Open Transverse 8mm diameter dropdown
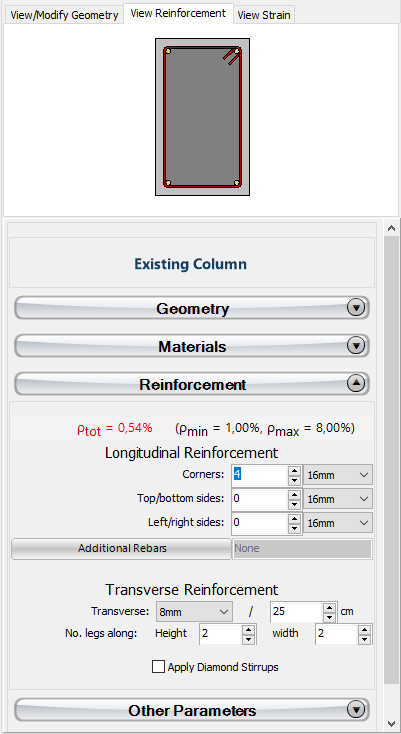The height and width of the screenshot is (734, 401). pos(194,611)
